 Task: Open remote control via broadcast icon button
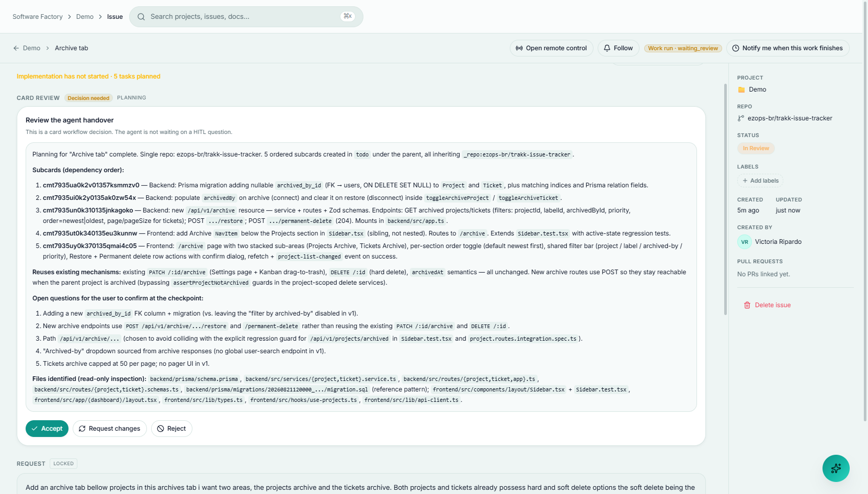pyautogui.click(x=552, y=48)
